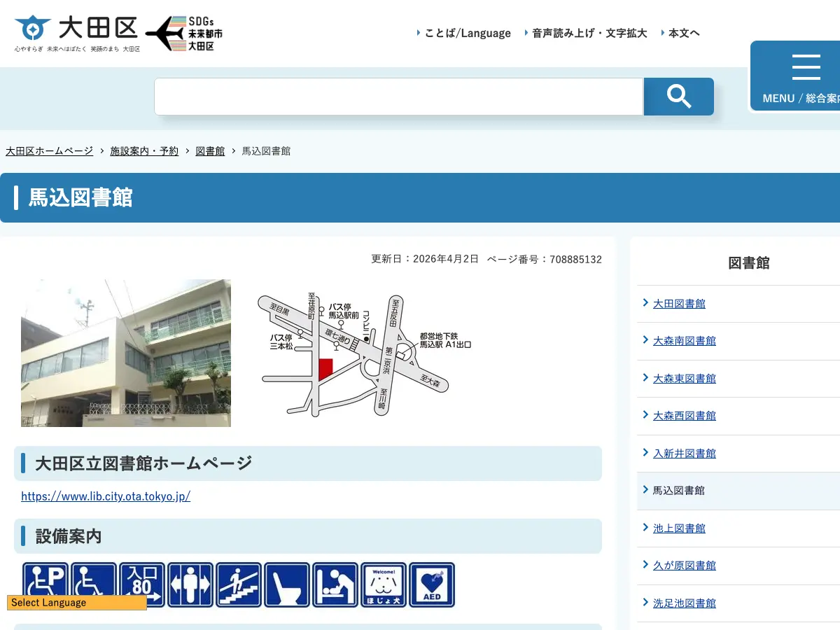Click the wheelchair accessible facility icon
This screenshot has width=840, height=630.
94,584
